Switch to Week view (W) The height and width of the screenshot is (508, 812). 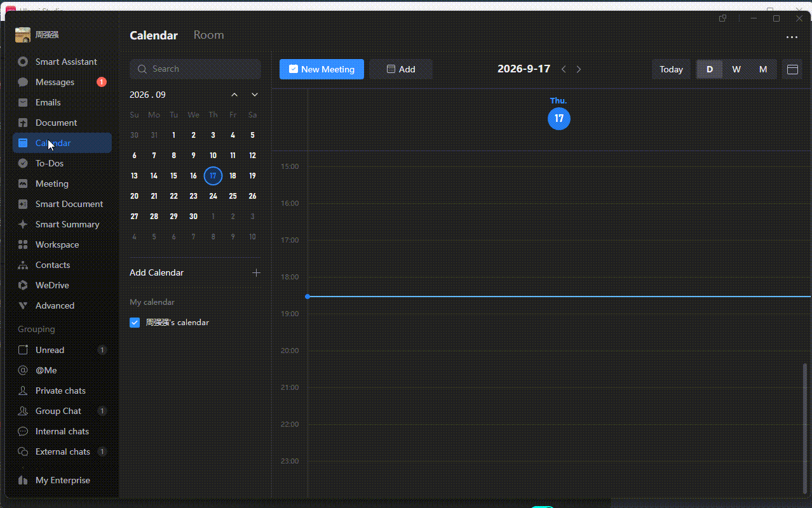pos(736,69)
